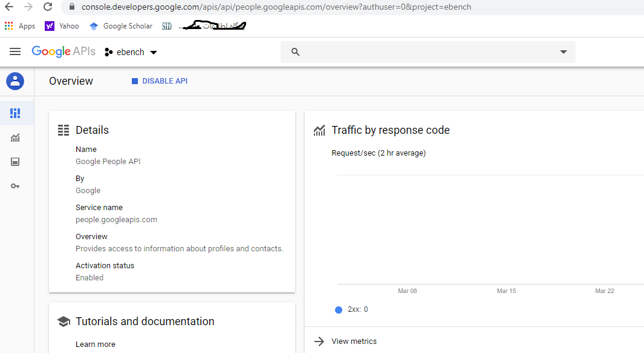
Task: Click the Enabled activation status text
Action: click(x=89, y=278)
